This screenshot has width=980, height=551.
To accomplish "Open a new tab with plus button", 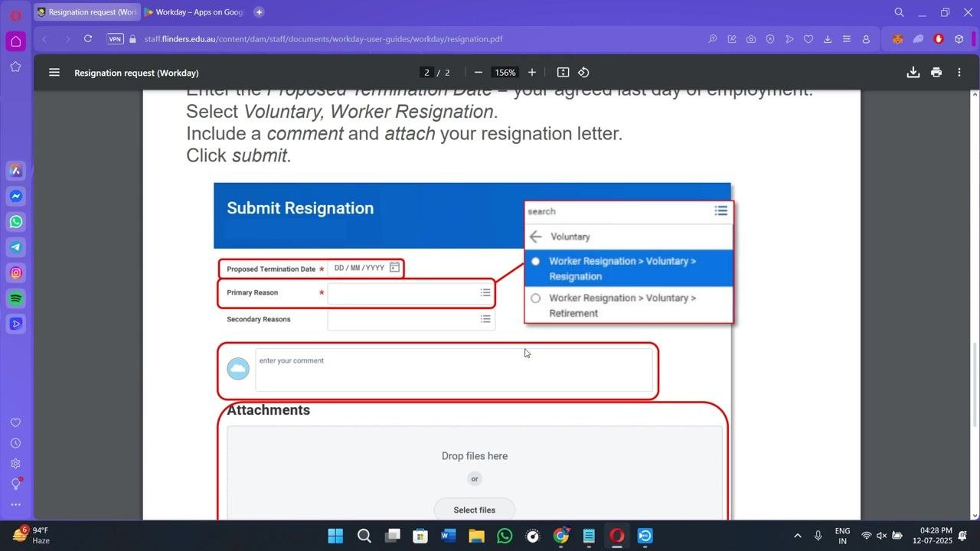I will point(259,12).
